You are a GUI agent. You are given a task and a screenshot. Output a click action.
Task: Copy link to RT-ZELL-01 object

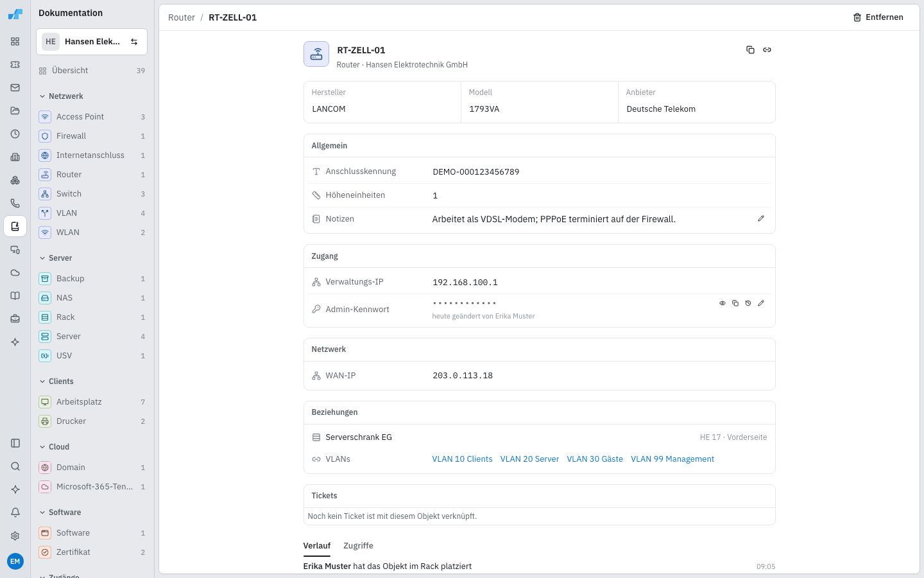pyautogui.click(x=767, y=50)
